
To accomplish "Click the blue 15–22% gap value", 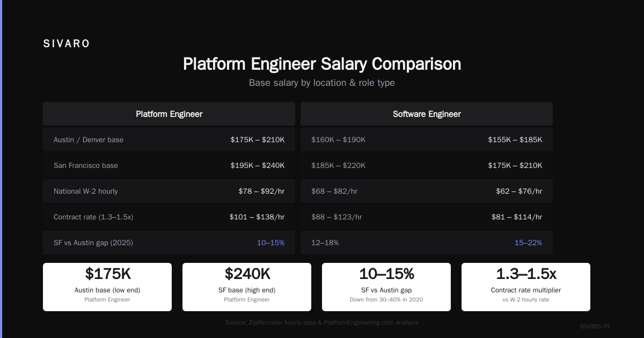I will pos(528,243).
